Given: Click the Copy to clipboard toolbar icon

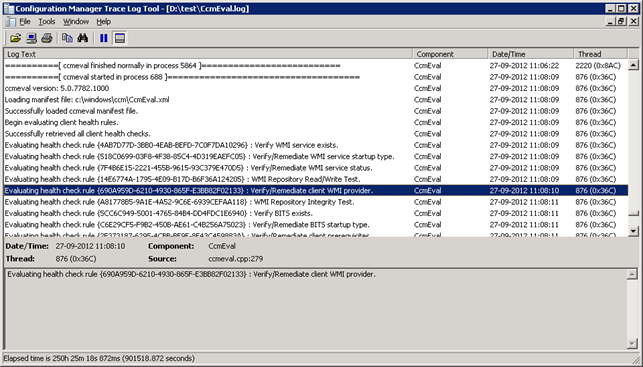Looking at the screenshot, I should point(67,38).
